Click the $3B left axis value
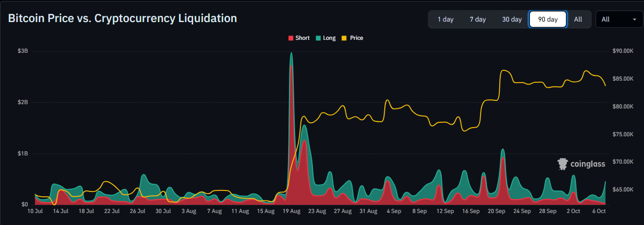 (23, 51)
